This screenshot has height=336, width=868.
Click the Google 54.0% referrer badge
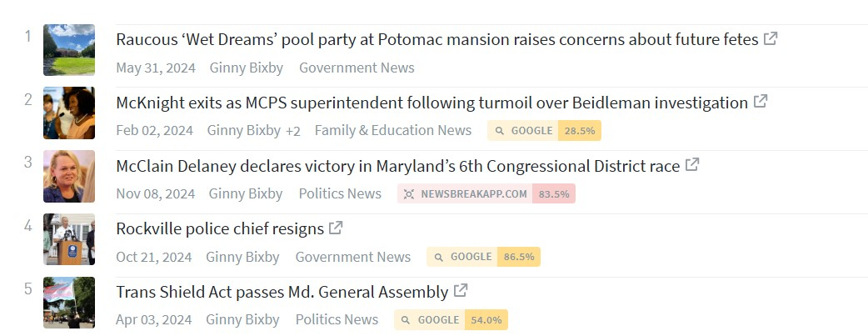click(x=451, y=320)
